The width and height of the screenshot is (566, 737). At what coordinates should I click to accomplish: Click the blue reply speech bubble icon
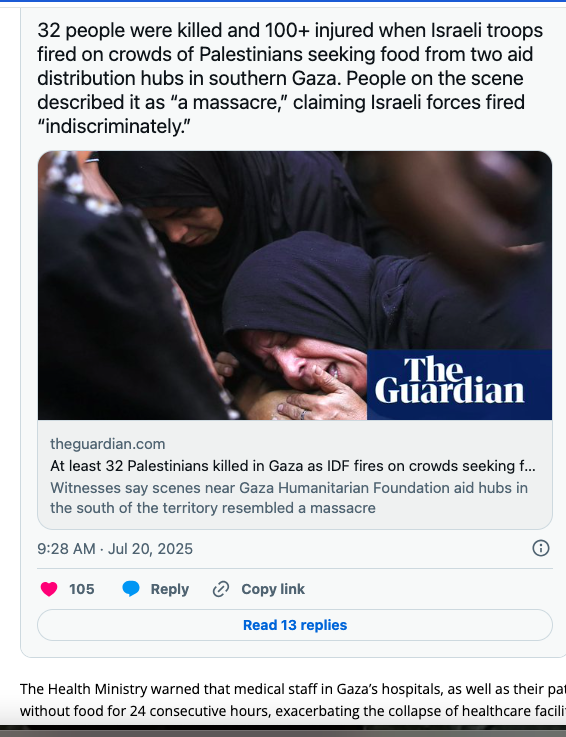tap(131, 589)
